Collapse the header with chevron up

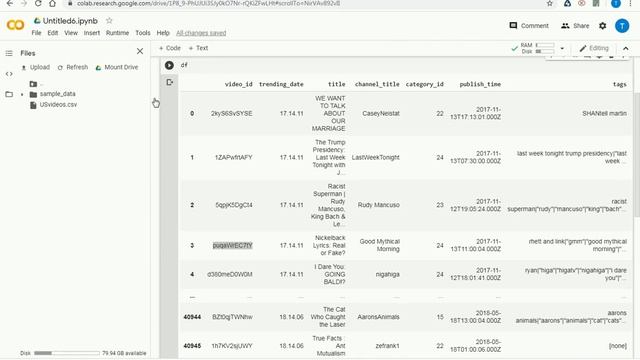pyautogui.click(x=626, y=48)
